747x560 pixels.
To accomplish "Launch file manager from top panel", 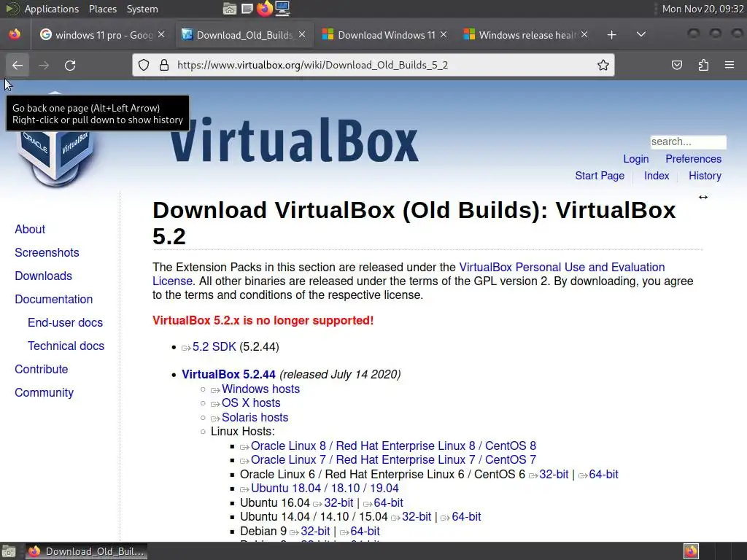I will tap(230, 9).
